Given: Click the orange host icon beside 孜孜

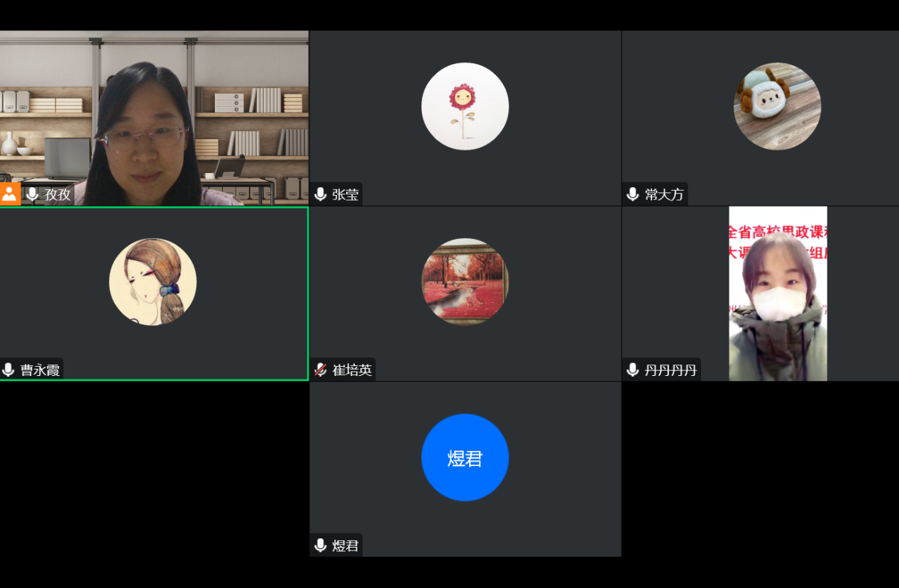Looking at the screenshot, I should tap(10, 194).
